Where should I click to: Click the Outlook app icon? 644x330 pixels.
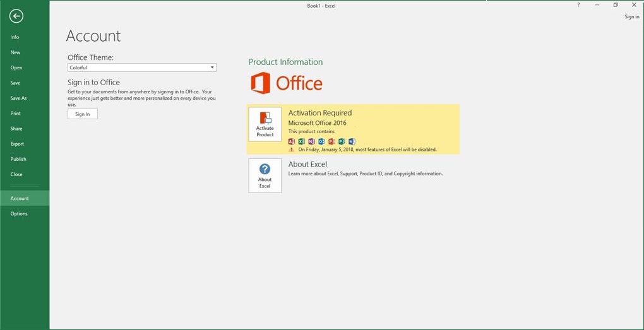pyautogui.click(x=321, y=141)
